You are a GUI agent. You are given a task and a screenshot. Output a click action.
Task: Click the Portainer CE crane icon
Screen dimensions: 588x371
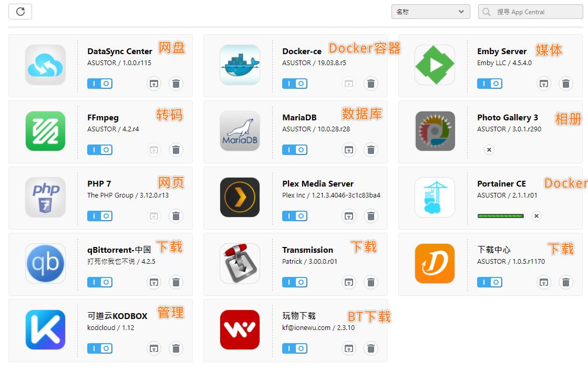(435, 198)
